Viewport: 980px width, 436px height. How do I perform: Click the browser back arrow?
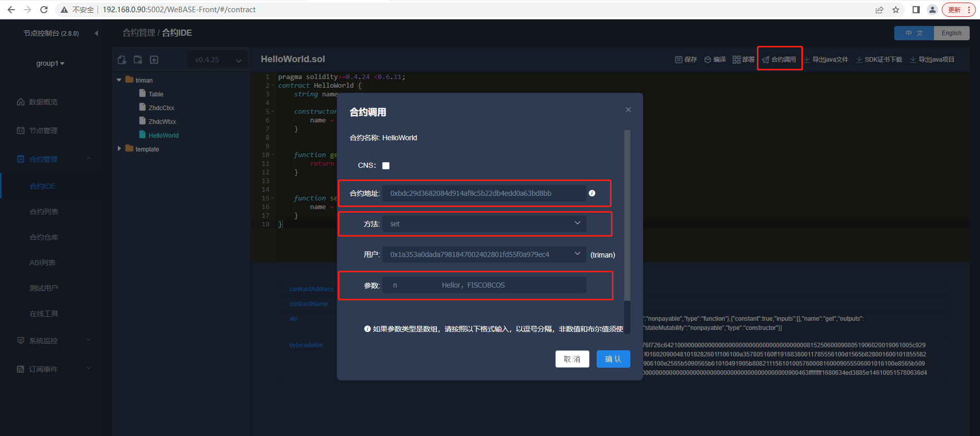point(11,10)
